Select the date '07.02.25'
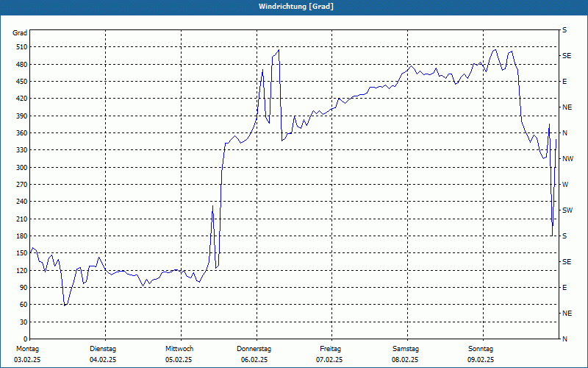This screenshot has height=368, width=588. pyautogui.click(x=329, y=360)
